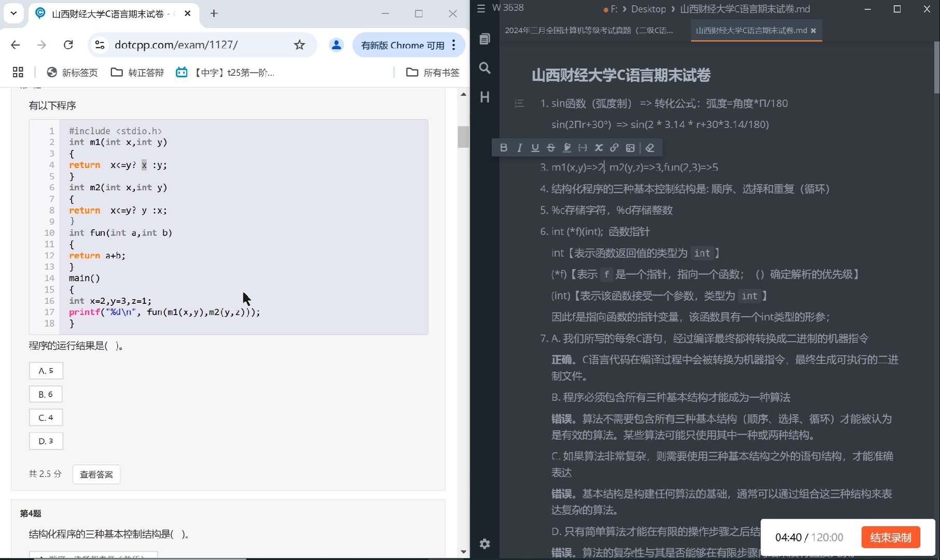Toggle strikethrough formatting
This screenshot has width=940, height=560.
[550, 148]
